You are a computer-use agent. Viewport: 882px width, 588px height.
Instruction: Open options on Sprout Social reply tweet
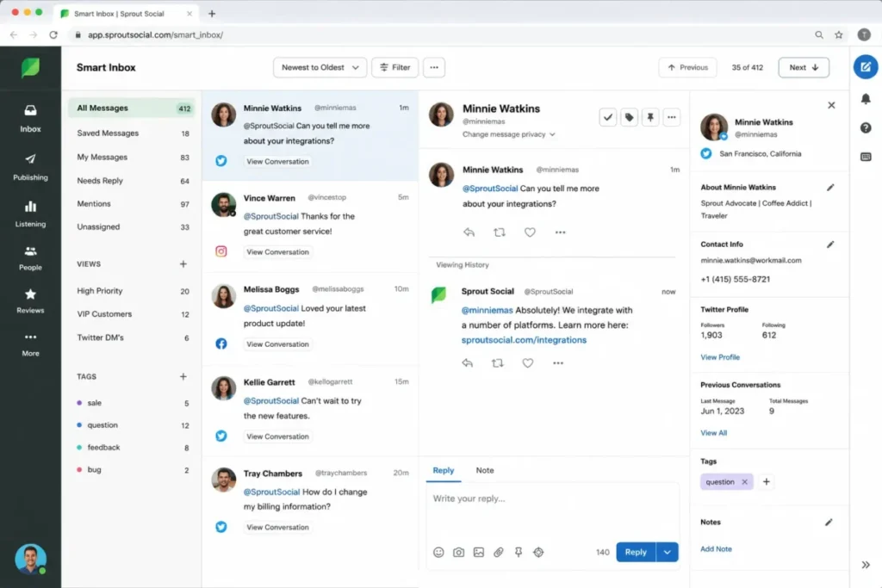coord(558,363)
